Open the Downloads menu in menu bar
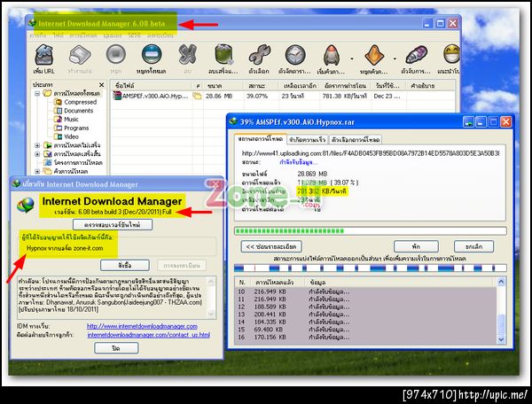This screenshot has width=532, height=404. (x=83, y=35)
